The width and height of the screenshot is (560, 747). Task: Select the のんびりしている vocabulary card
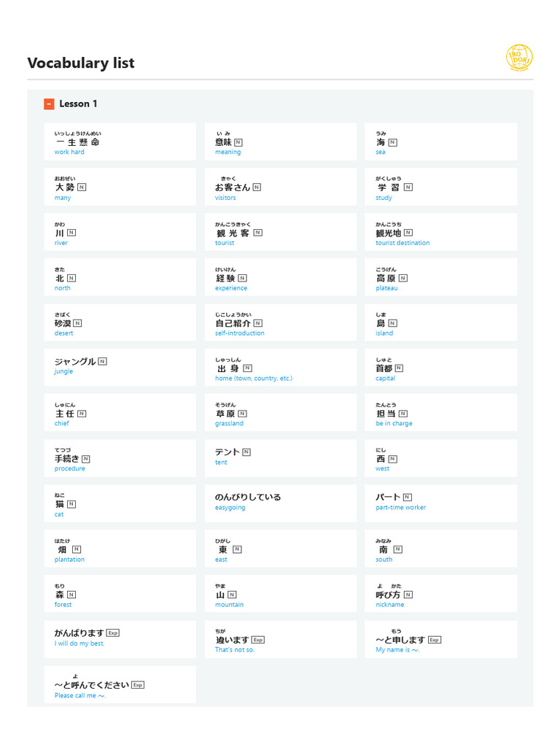[281, 503]
